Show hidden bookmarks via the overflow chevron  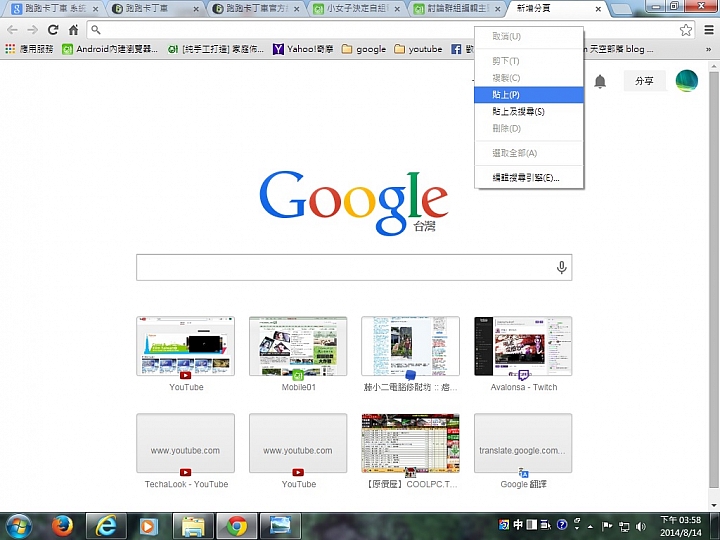709,49
